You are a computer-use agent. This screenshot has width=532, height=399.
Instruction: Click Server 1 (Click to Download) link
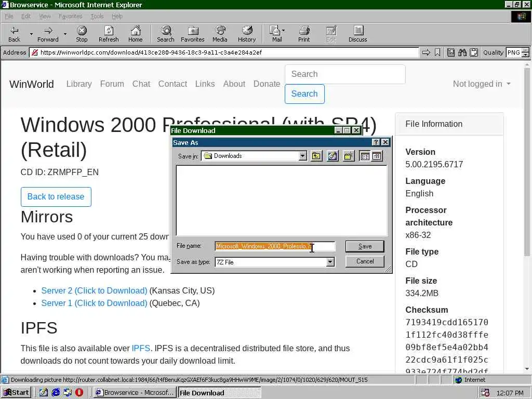[95, 303]
